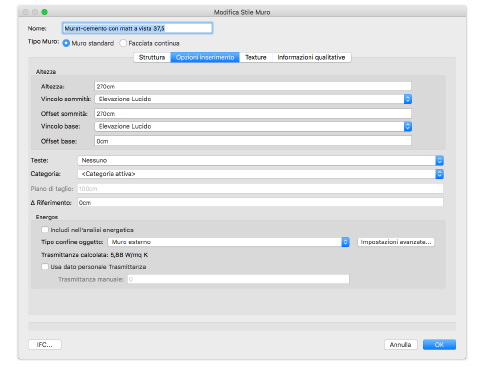Expand the Teste dropdown menu
This screenshot has width=483, height=373.
[x=260, y=160]
